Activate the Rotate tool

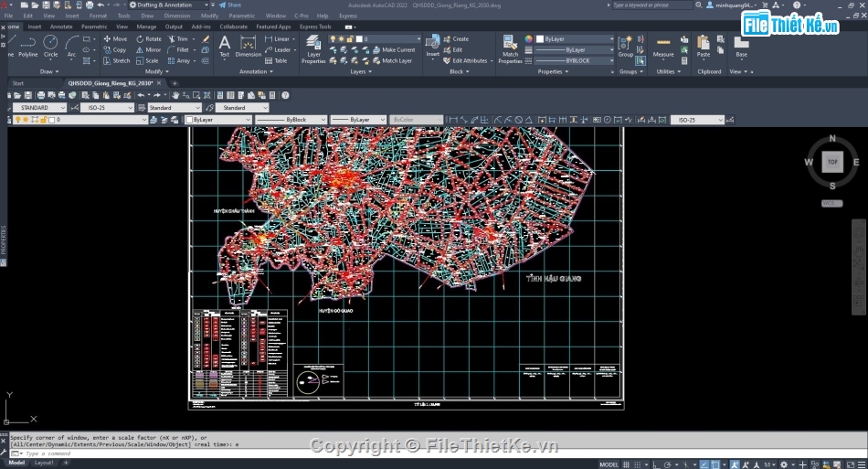pyautogui.click(x=149, y=38)
